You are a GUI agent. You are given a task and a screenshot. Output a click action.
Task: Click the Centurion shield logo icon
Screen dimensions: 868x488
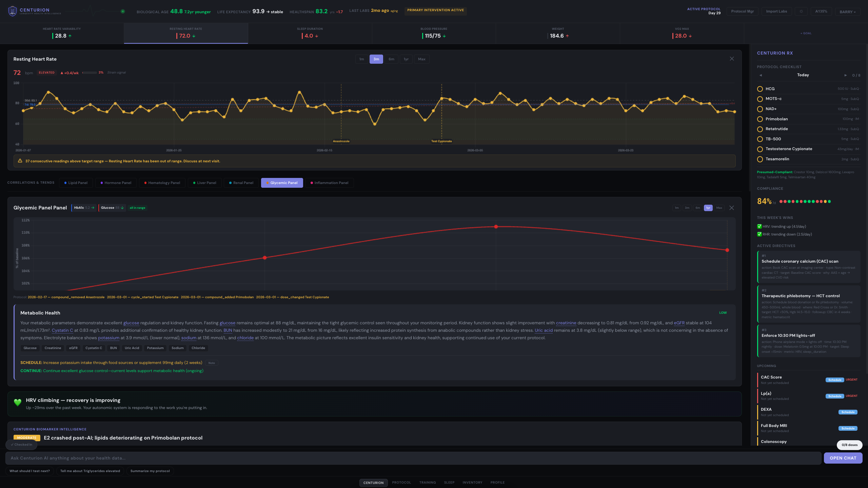[x=13, y=11]
